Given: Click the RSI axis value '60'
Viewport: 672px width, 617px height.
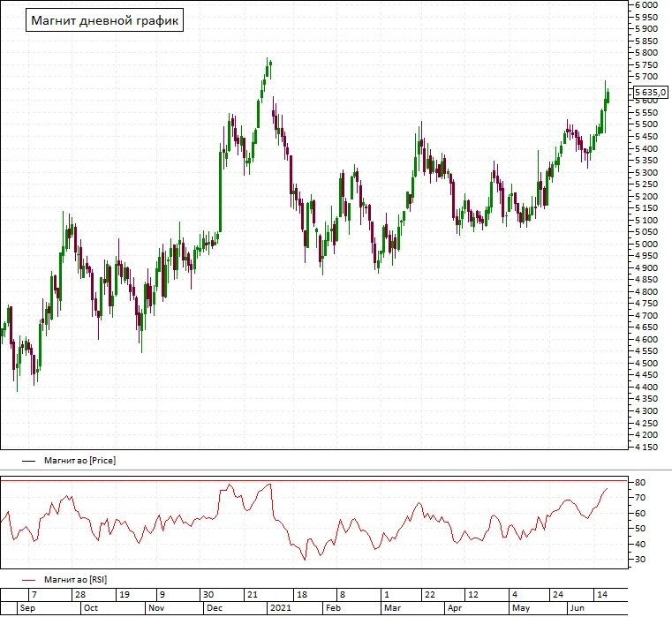Looking at the screenshot, I should tap(640, 514).
